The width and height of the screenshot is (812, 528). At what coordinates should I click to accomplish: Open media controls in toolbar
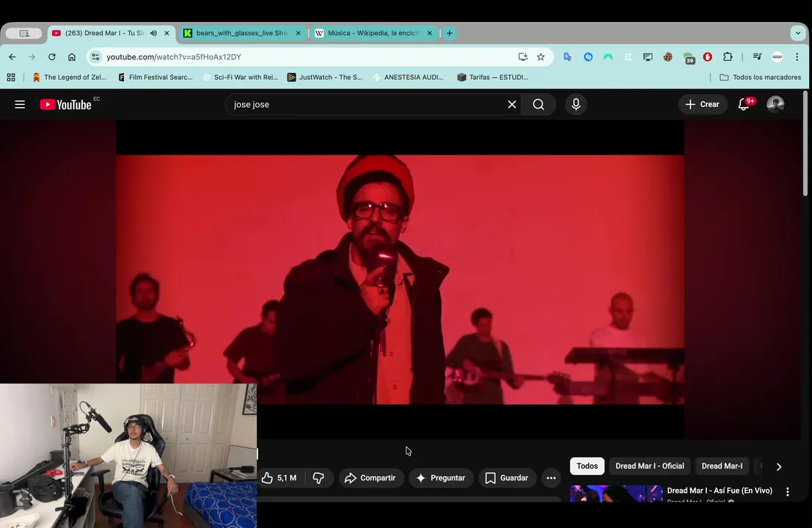757,57
